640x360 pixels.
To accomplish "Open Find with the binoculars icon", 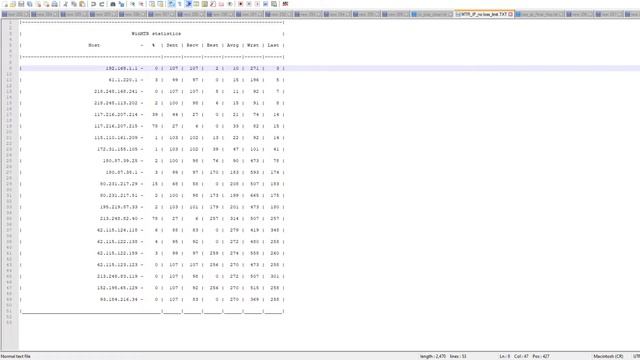I will click(113, 4).
